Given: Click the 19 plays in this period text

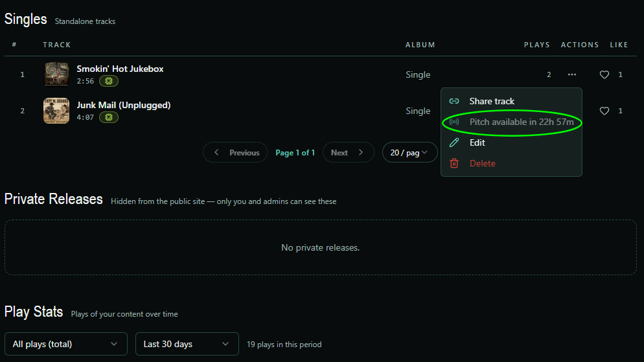Looking at the screenshot, I should [284, 345].
